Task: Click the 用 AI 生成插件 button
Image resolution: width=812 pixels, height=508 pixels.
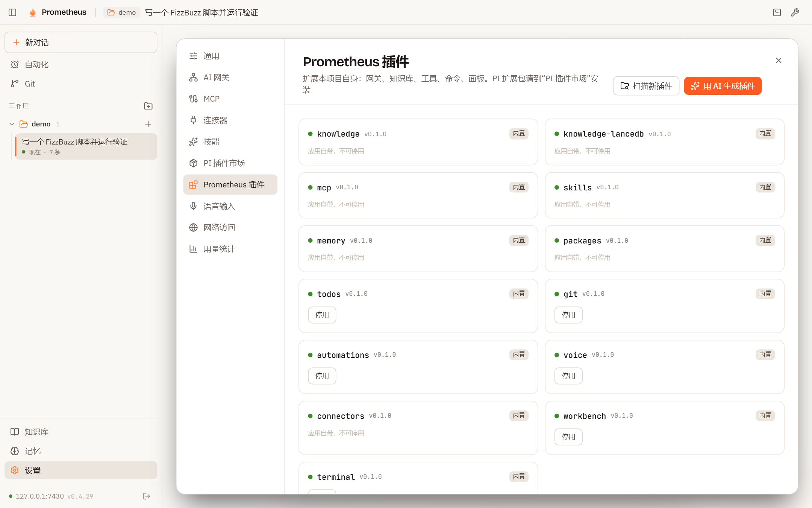Action: tap(723, 86)
